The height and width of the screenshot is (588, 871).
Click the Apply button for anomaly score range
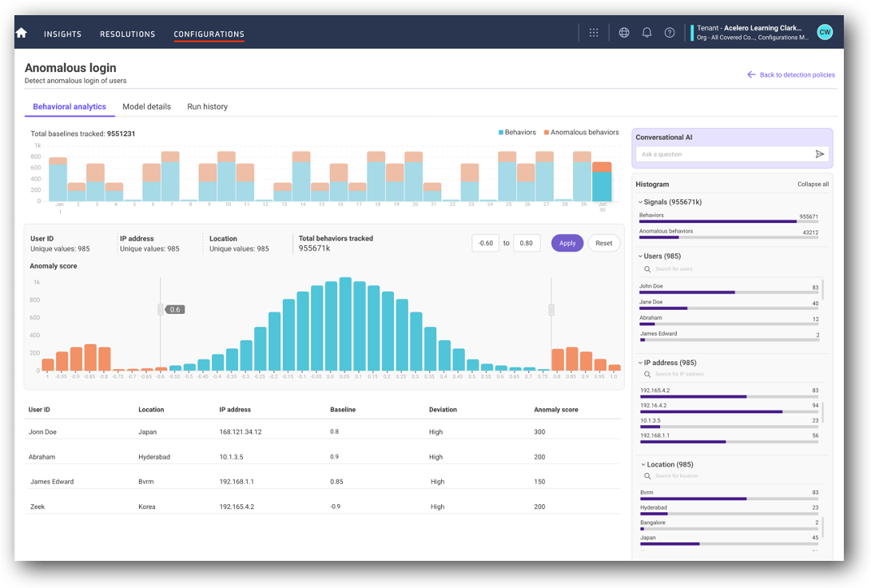click(567, 243)
